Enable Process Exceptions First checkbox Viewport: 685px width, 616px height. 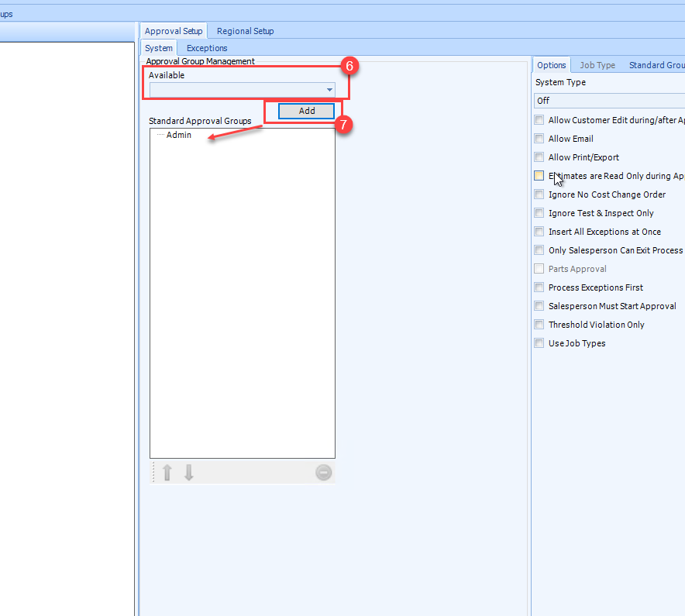539,287
